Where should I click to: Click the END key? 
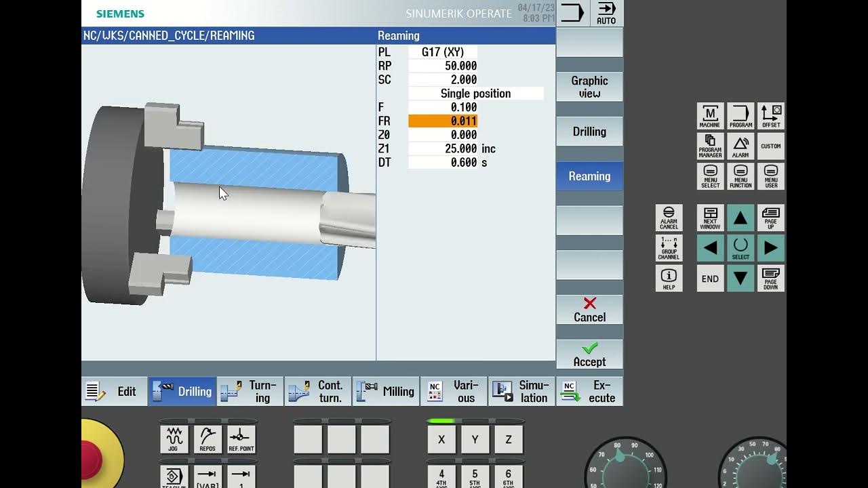(710, 278)
